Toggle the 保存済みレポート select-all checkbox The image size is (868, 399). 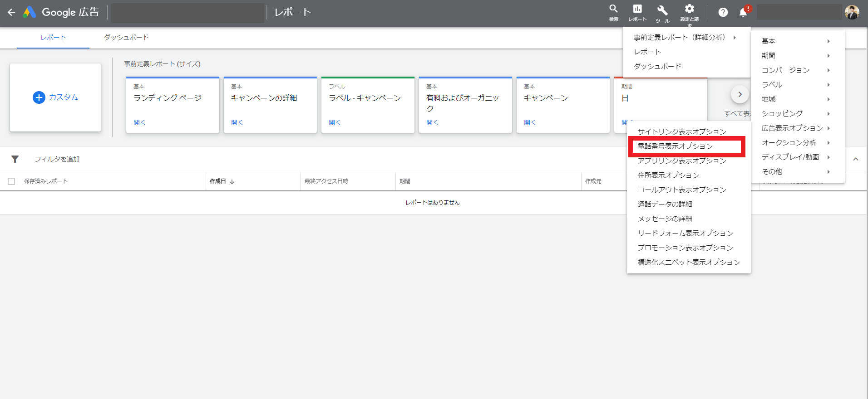[x=11, y=181]
